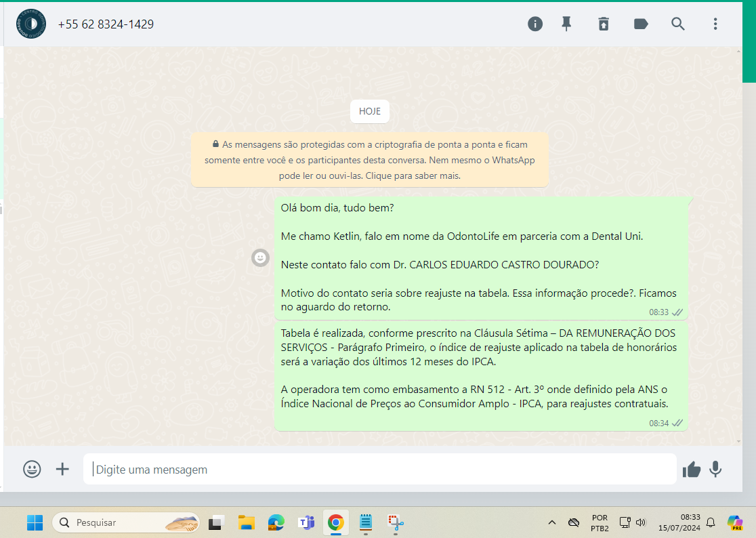Open the label tag icon
Viewport: 756px width, 538px height.
point(640,24)
